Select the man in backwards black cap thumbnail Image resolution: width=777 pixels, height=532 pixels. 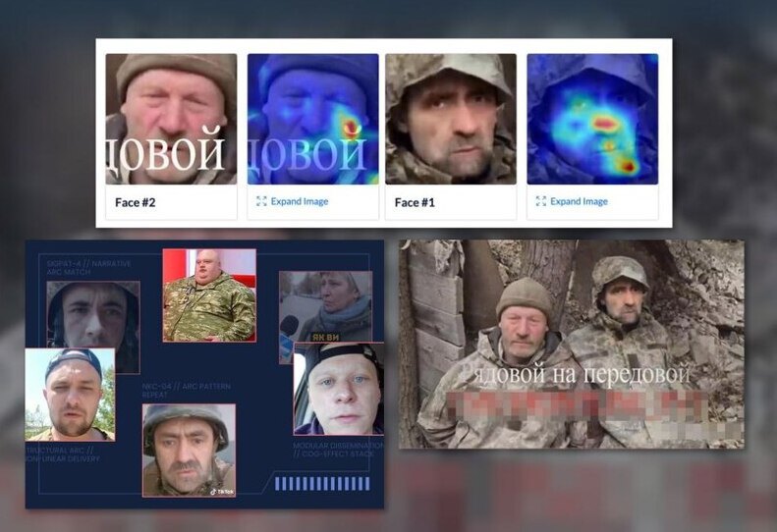click(338, 389)
